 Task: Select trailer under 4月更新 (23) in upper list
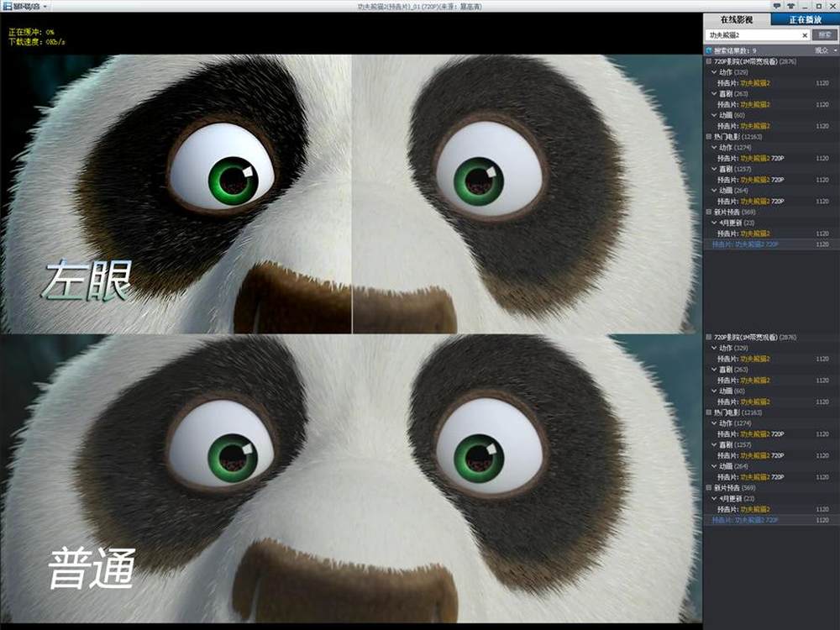coord(771,234)
